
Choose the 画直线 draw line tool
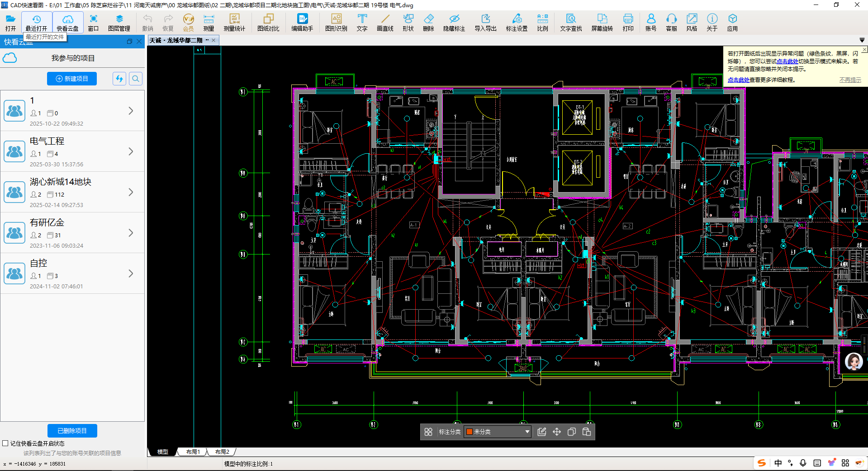pos(385,22)
